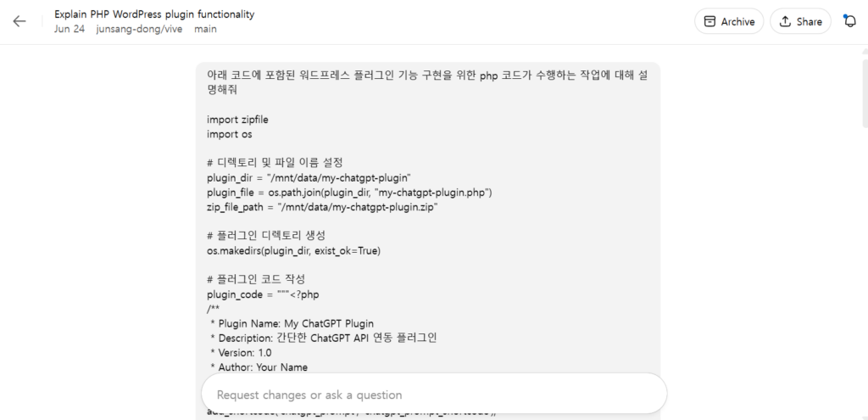The image size is (868, 420).
Task: Select the title 'Explain PHP WordPress plugin functionality'
Action: pos(154,14)
